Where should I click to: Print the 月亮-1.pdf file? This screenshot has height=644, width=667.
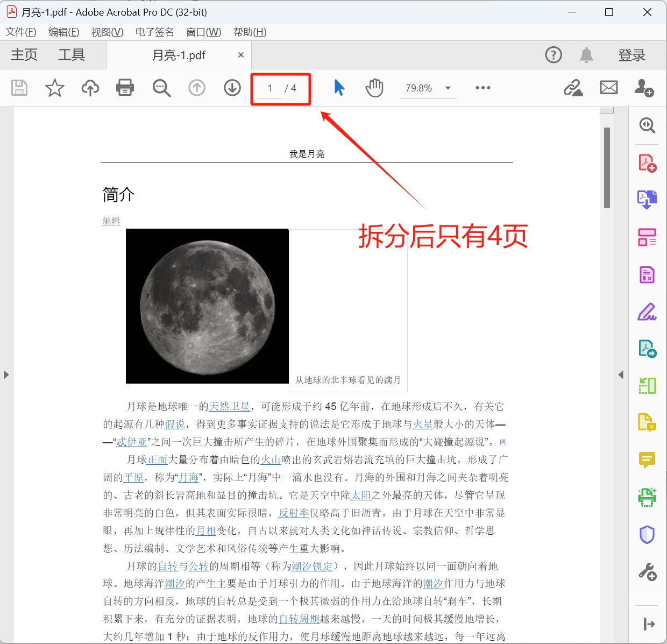coord(125,88)
